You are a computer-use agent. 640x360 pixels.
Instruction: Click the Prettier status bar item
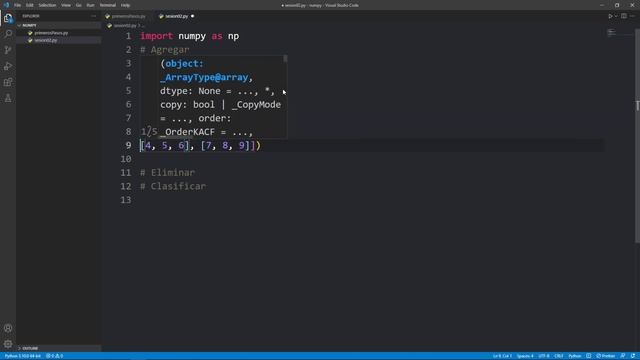606,356
